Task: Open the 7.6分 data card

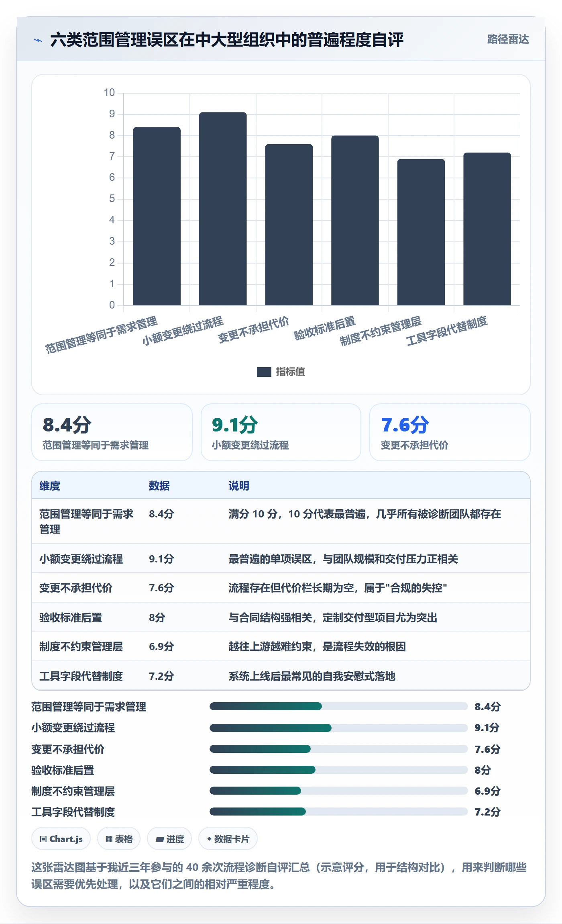Action: point(450,432)
